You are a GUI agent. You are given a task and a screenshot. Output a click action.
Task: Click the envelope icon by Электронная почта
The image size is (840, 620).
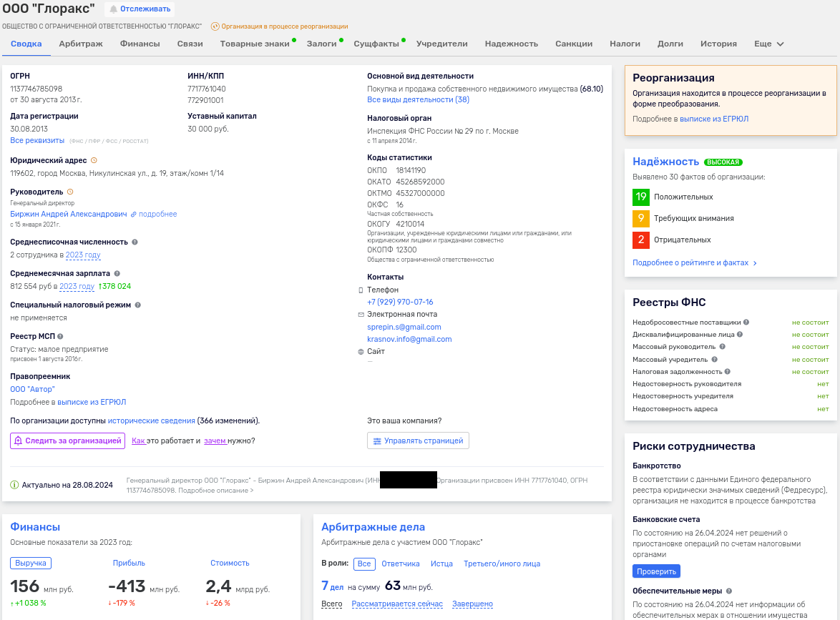361,315
